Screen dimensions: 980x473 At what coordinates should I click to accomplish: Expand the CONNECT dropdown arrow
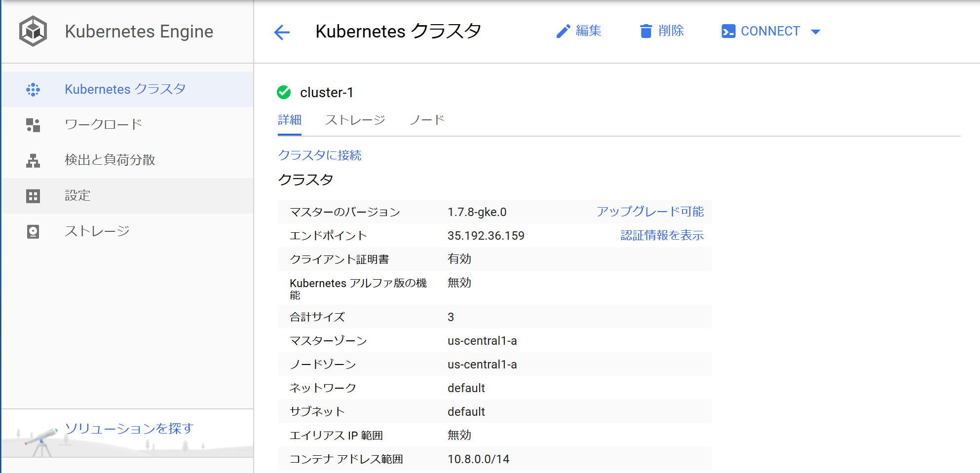tap(817, 31)
